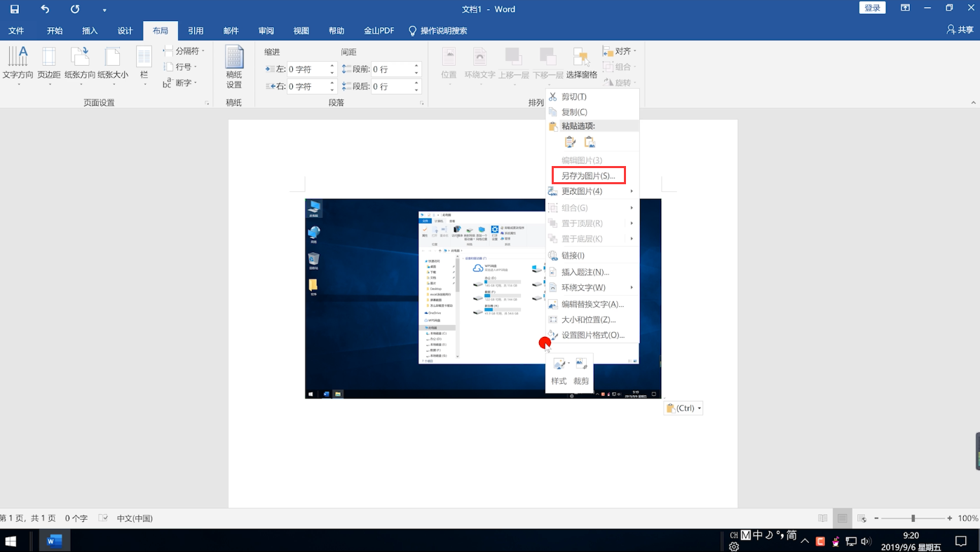Viewport: 980px width, 552px height.
Task: Click the 中文(中国) language status entry
Action: [x=135, y=518]
